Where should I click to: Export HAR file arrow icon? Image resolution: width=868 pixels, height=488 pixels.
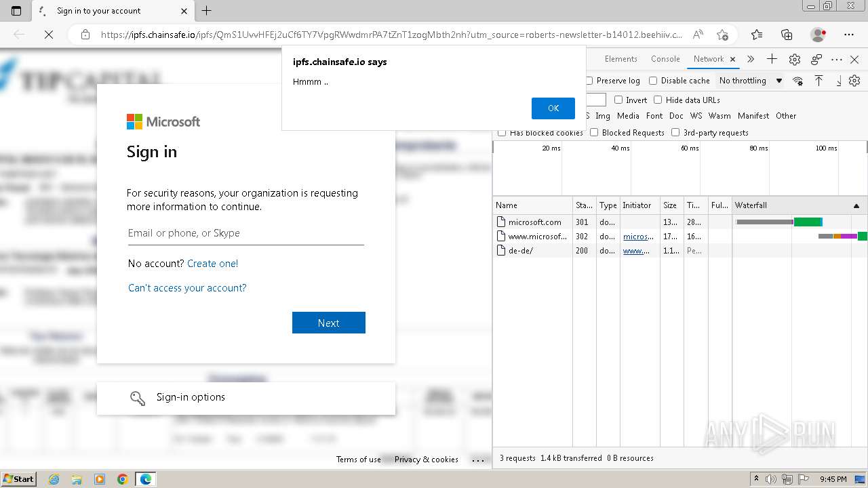[838, 81]
